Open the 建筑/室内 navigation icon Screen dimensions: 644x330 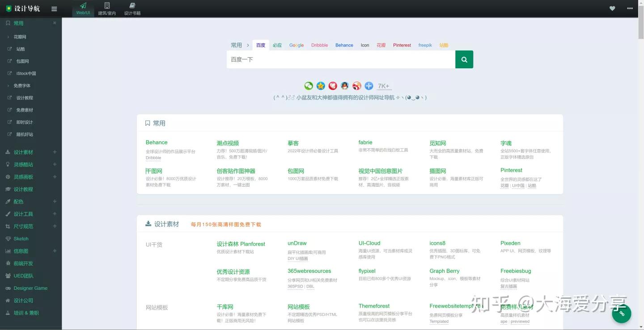[x=107, y=8]
